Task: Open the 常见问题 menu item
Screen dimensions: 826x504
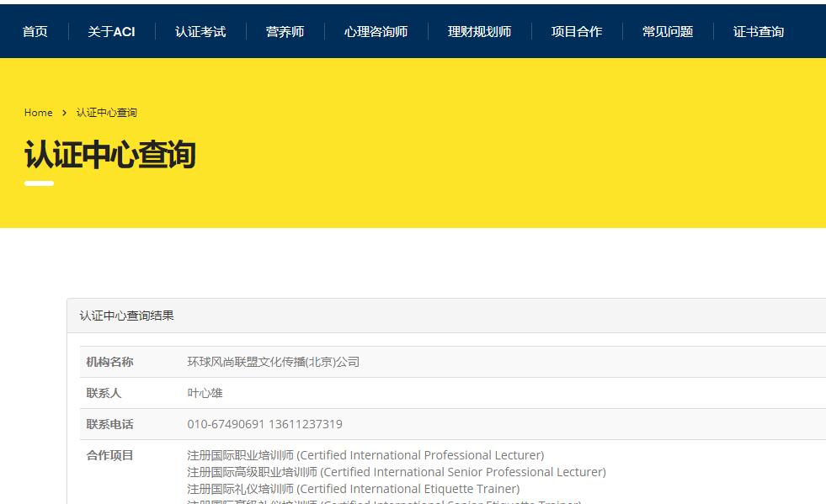Action: coord(668,32)
